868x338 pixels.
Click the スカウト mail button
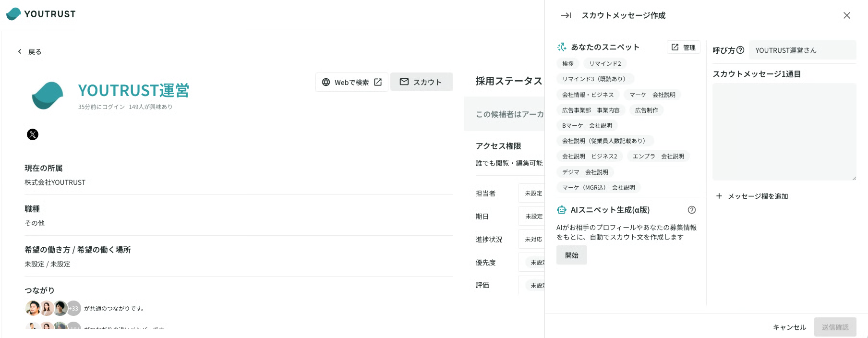(x=421, y=82)
